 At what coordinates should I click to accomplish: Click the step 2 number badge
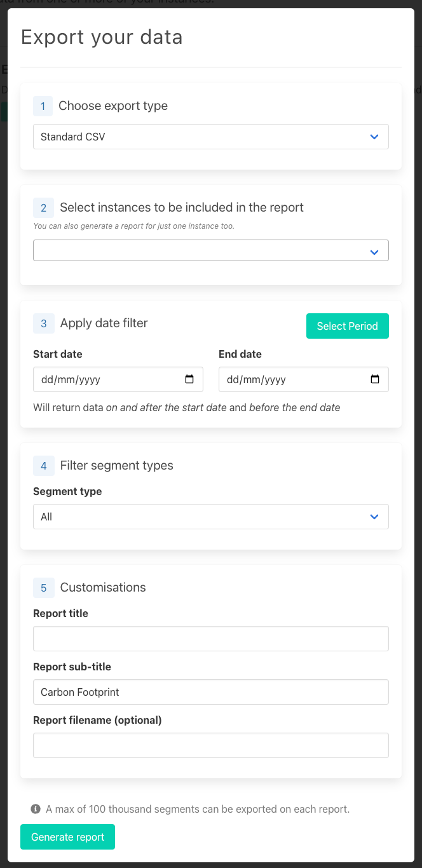click(43, 208)
